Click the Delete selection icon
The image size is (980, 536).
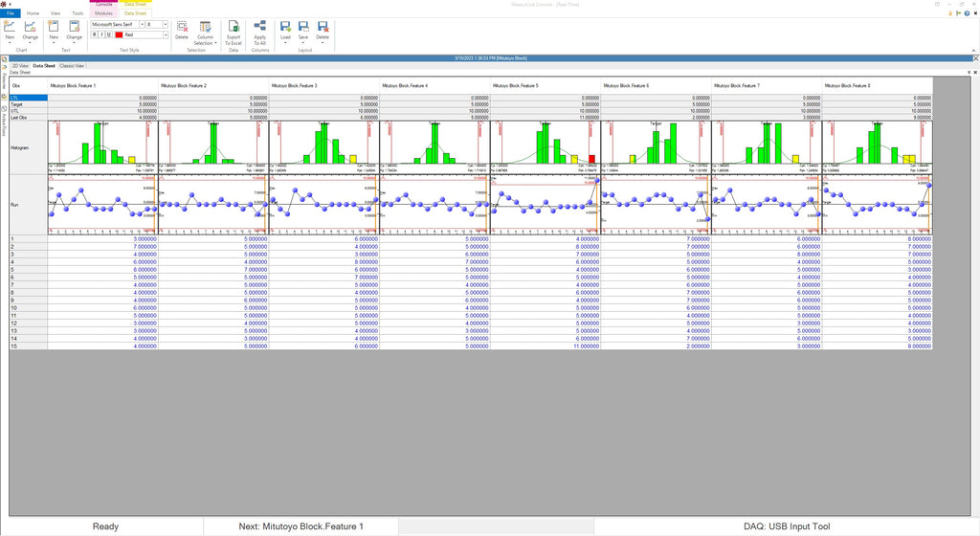(182, 26)
